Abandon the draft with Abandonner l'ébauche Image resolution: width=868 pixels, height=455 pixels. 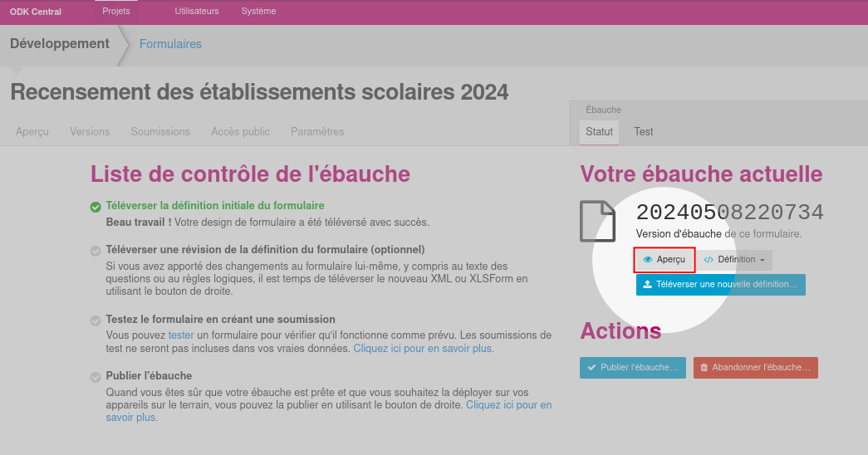(x=756, y=368)
